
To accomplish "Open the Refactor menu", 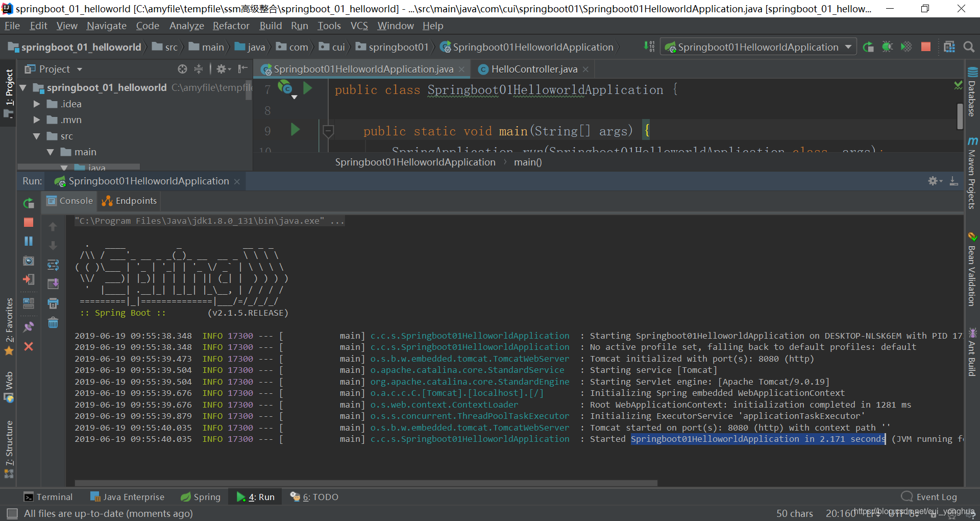I will tap(231, 26).
